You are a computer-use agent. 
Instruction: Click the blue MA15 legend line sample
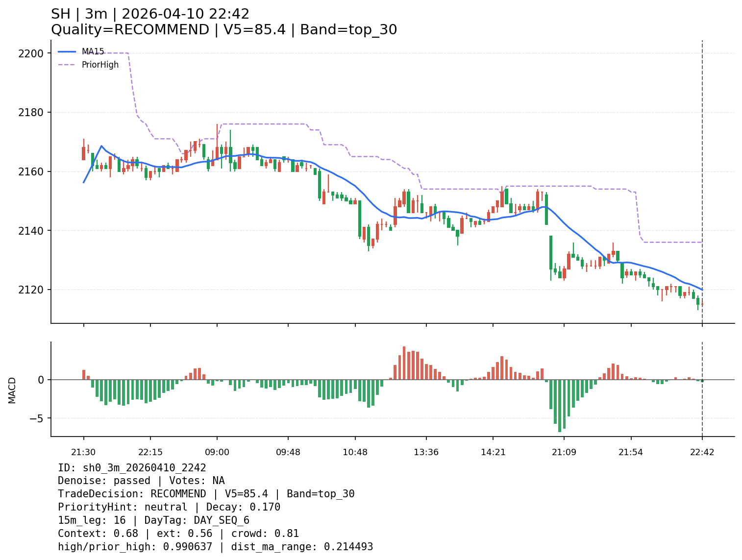(x=67, y=51)
